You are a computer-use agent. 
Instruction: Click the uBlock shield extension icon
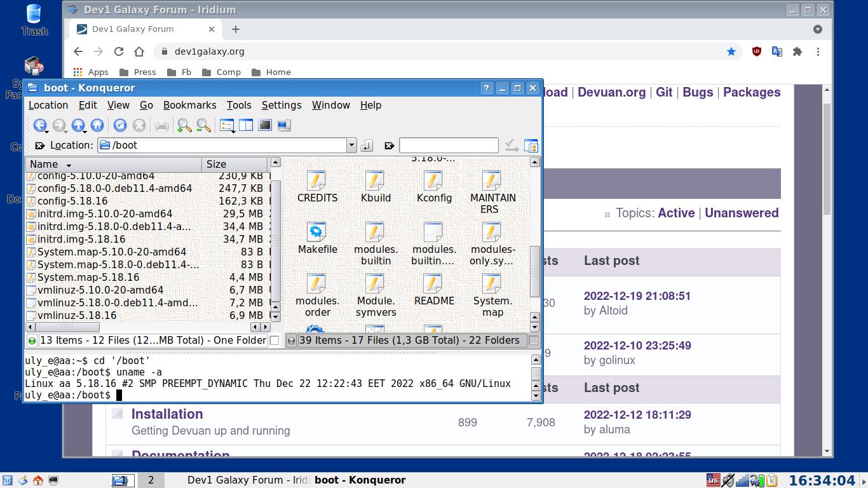point(757,51)
